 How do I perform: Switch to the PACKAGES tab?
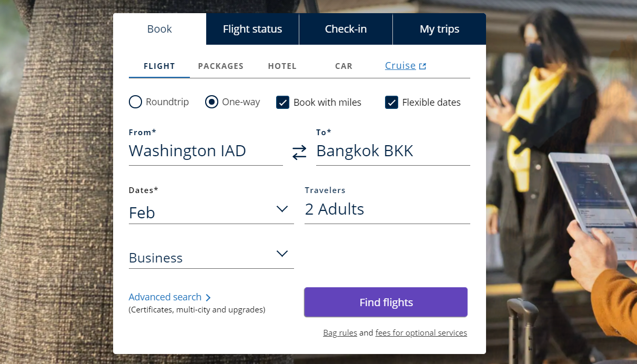(x=220, y=66)
